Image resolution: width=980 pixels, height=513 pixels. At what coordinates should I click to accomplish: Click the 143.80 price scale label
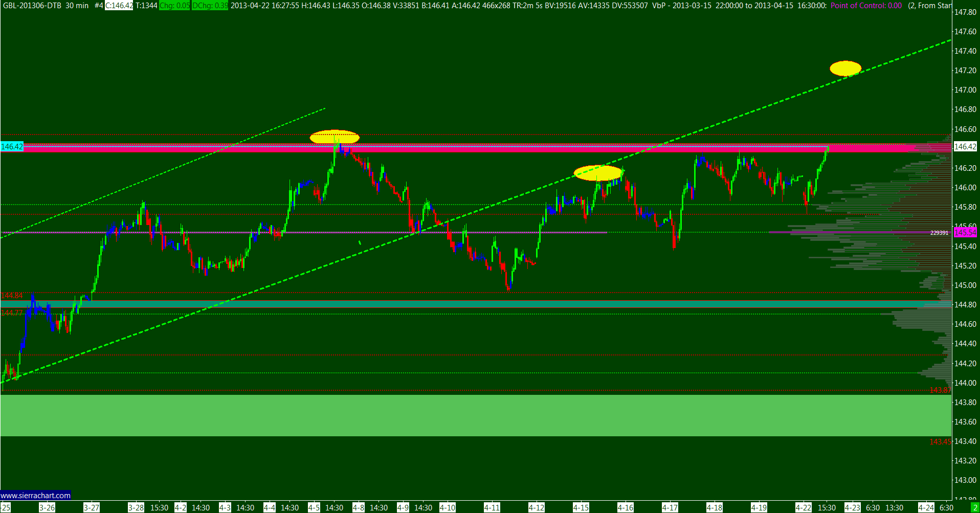click(965, 403)
